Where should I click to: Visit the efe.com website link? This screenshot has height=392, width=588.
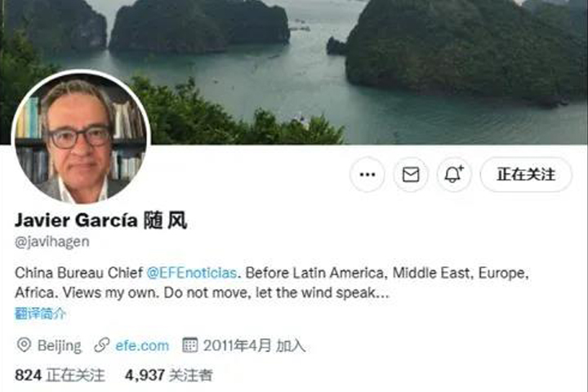tap(142, 345)
